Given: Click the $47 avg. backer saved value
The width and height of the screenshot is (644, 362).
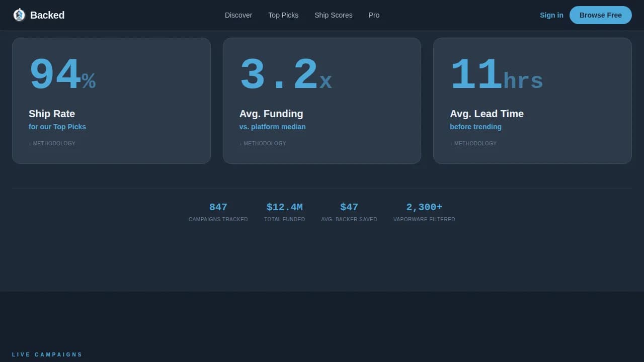Looking at the screenshot, I should (x=349, y=207).
